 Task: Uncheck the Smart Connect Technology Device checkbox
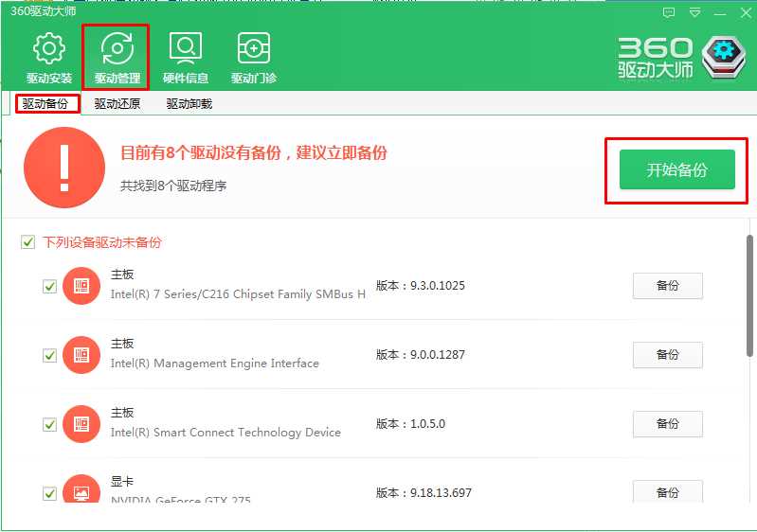point(49,424)
